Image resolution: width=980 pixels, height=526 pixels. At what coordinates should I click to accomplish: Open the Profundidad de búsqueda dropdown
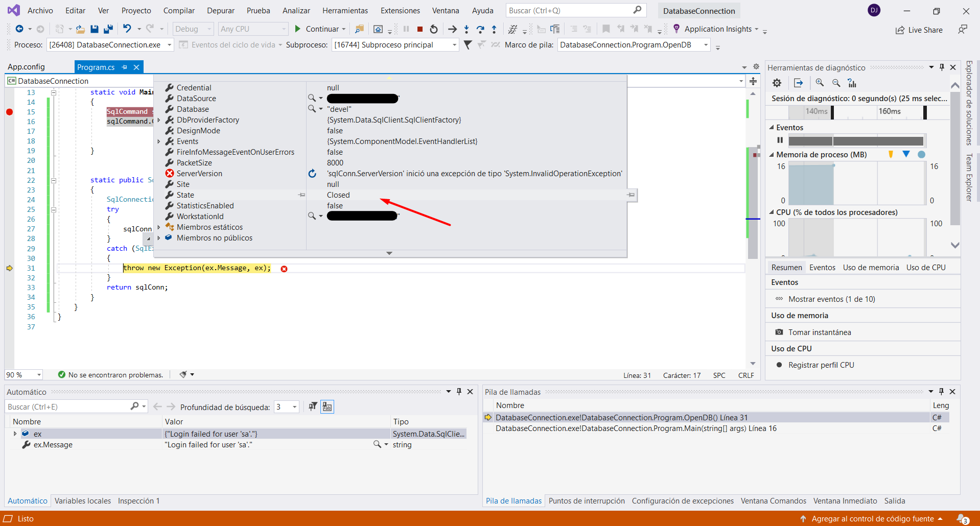point(294,407)
